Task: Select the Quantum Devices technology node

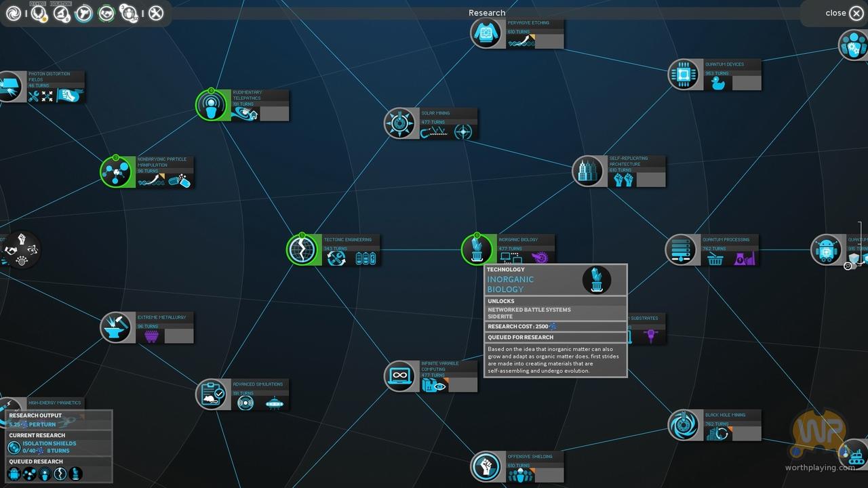Action: tap(684, 75)
